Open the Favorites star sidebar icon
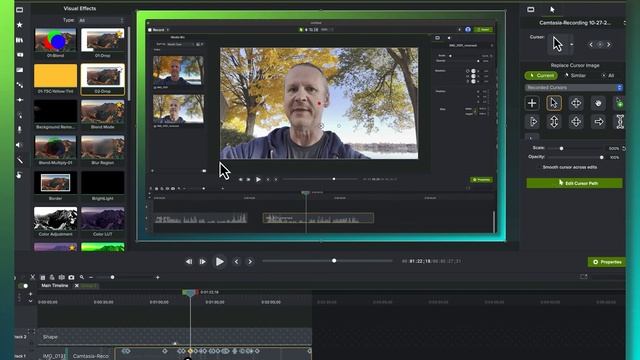This screenshot has height=360, width=640. tap(20, 25)
